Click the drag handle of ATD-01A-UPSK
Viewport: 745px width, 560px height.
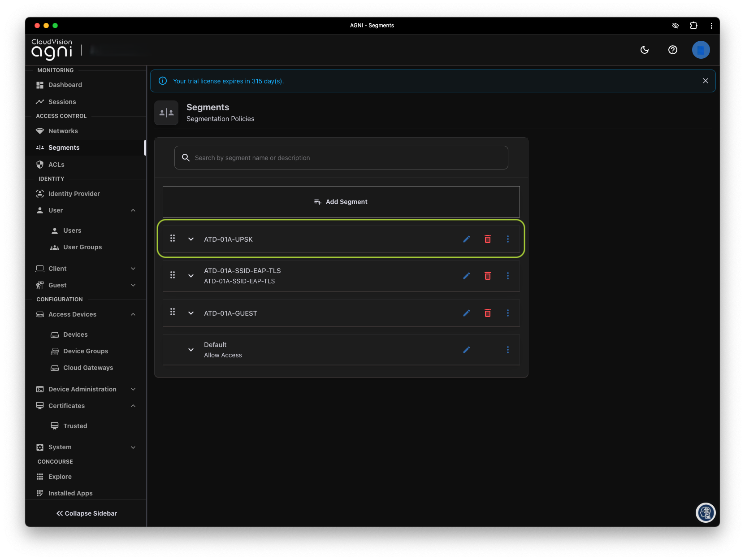tap(173, 239)
